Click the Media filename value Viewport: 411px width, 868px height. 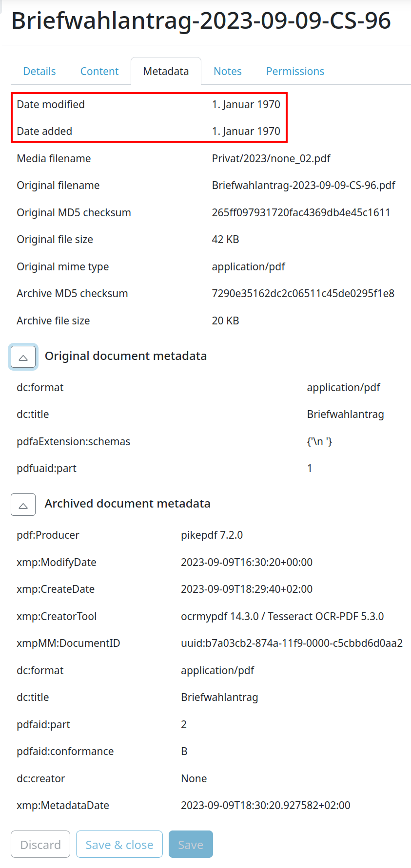271,158
